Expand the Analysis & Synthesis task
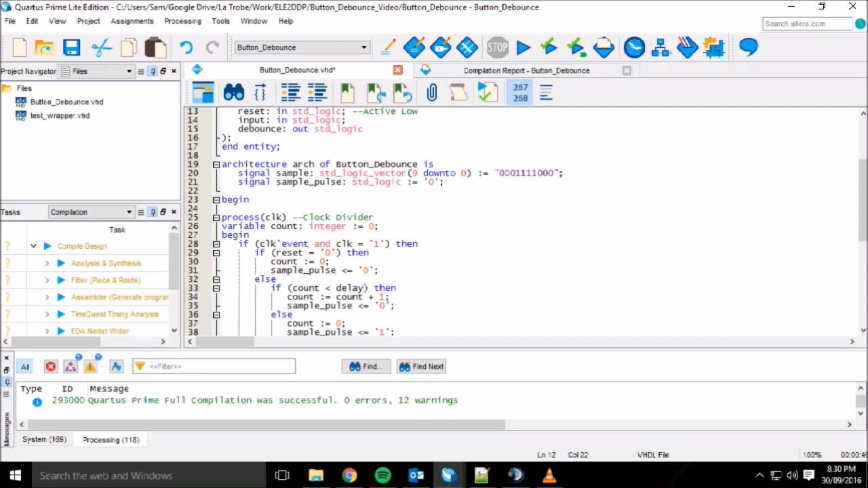 pos(47,263)
